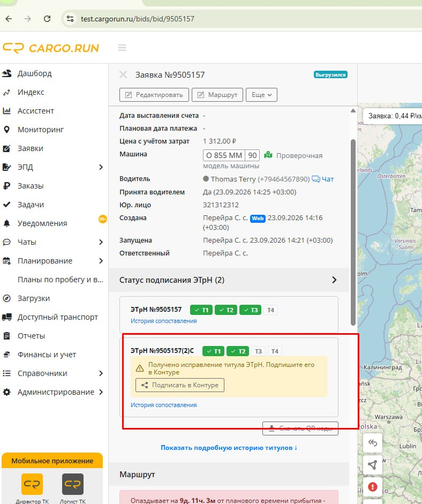
Task: Click Показать подробную историю титулов link
Action: pyautogui.click(x=229, y=447)
